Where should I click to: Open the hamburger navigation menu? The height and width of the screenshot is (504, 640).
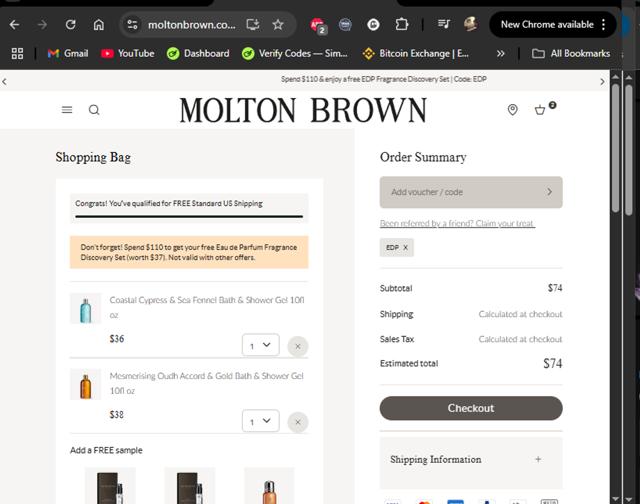tap(67, 110)
